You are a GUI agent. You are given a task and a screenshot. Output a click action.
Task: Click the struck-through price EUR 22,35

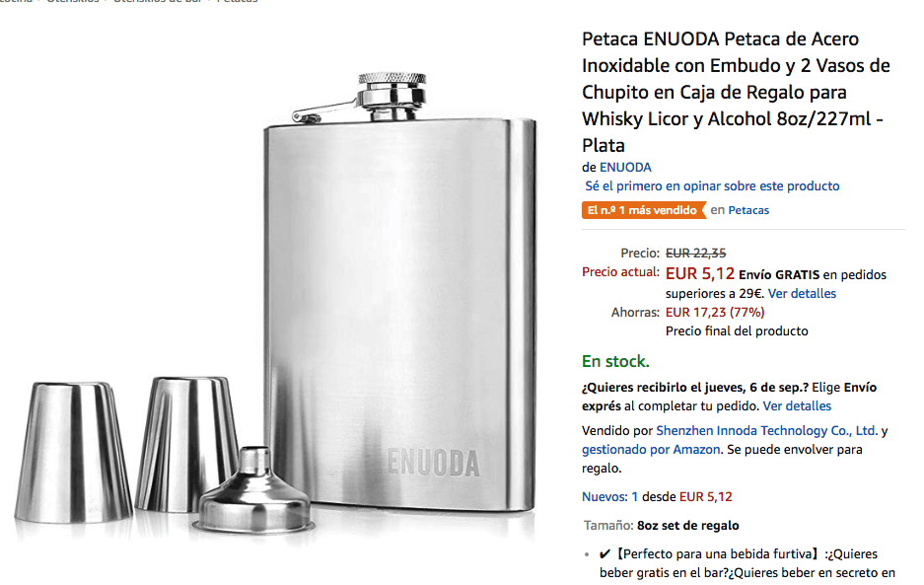(x=696, y=254)
